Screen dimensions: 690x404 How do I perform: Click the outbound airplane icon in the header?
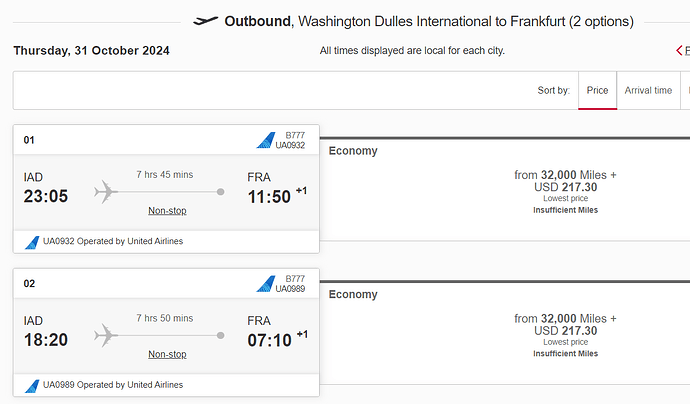click(206, 21)
